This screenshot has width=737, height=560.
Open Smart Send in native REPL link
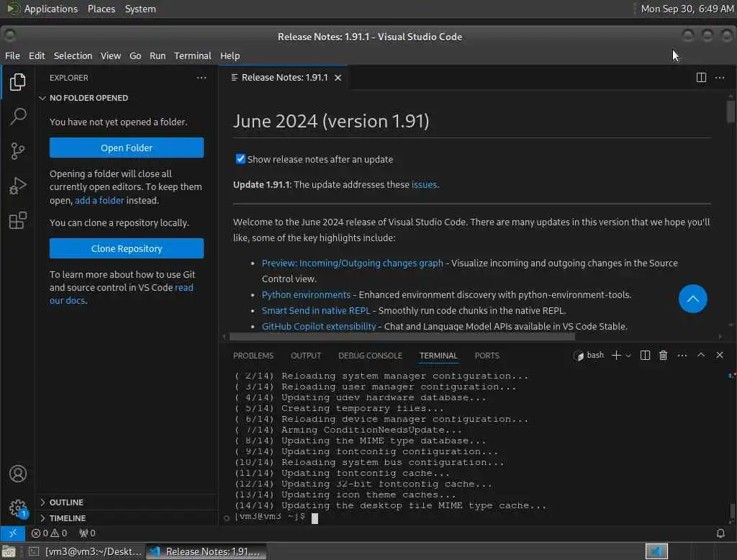(315, 311)
